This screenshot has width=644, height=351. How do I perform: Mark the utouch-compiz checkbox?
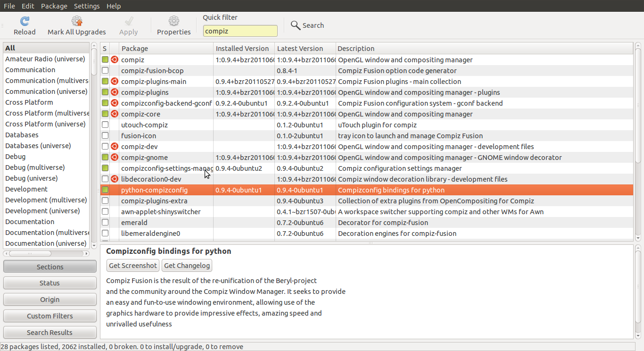point(105,125)
